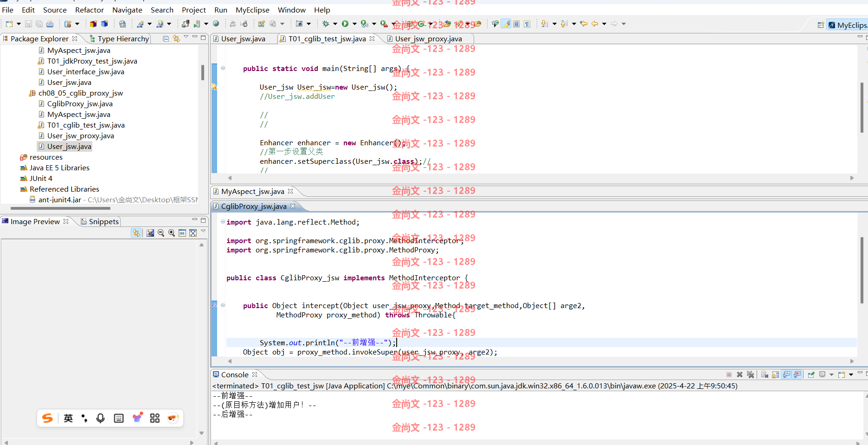Click the Back navigation arrow icon
This screenshot has width=868, height=445.
point(595,24)
